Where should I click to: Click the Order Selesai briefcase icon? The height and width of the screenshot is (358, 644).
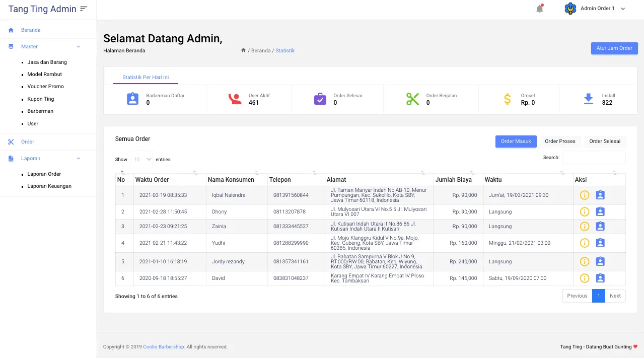pyautogui.click(x=320, y=99)
